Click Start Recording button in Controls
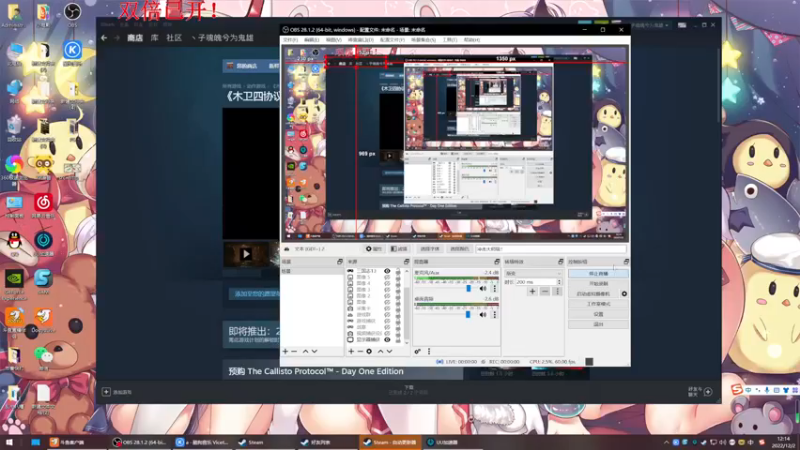 [x=598, y=284]
